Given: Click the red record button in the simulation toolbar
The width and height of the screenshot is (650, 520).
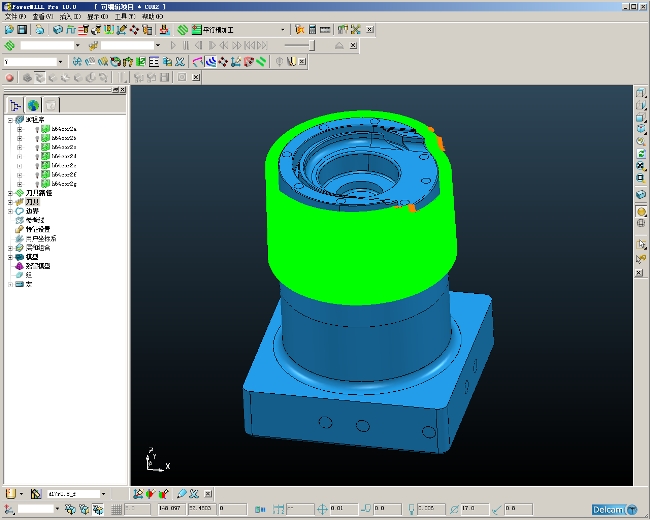Looking at the screenshot, I should [10, 78].
